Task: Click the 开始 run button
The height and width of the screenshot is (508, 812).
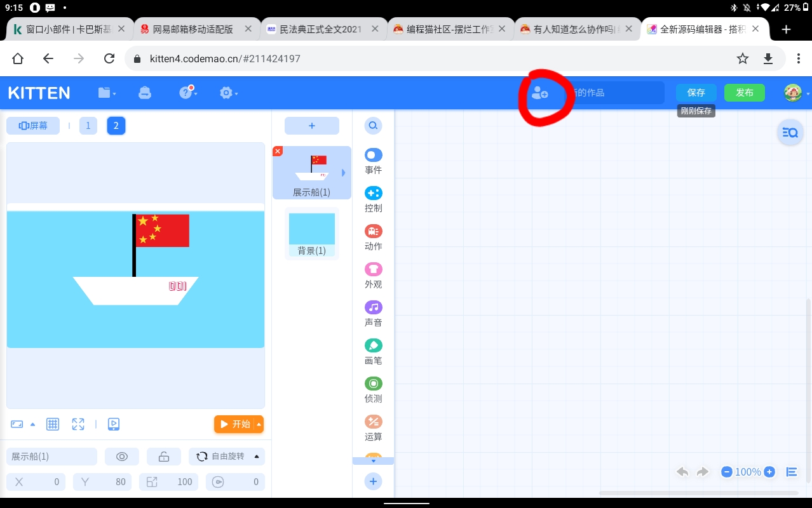Action: point(234,424)
